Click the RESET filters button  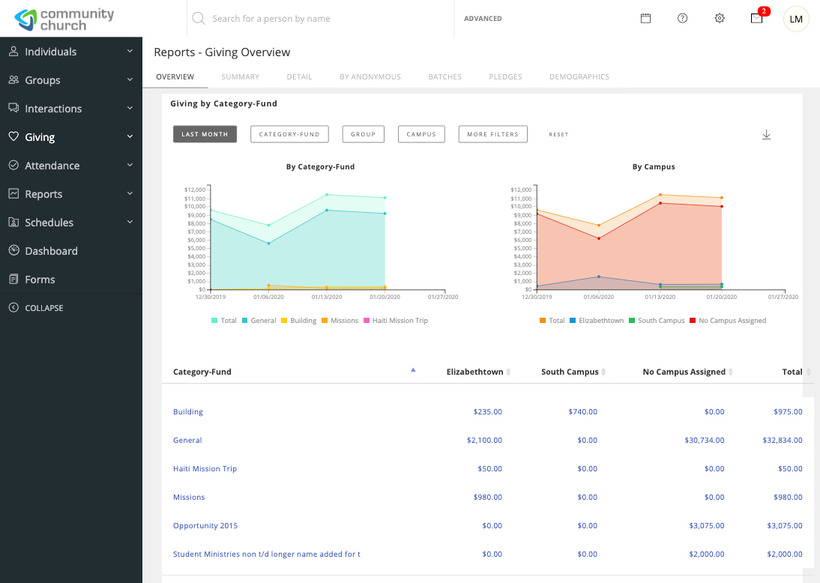click(558, 133)
